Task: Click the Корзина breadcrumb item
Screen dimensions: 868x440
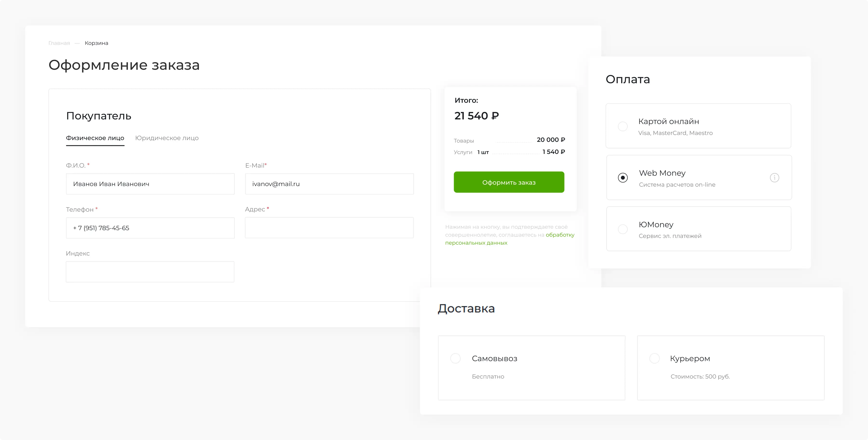Action: [96, 43]
